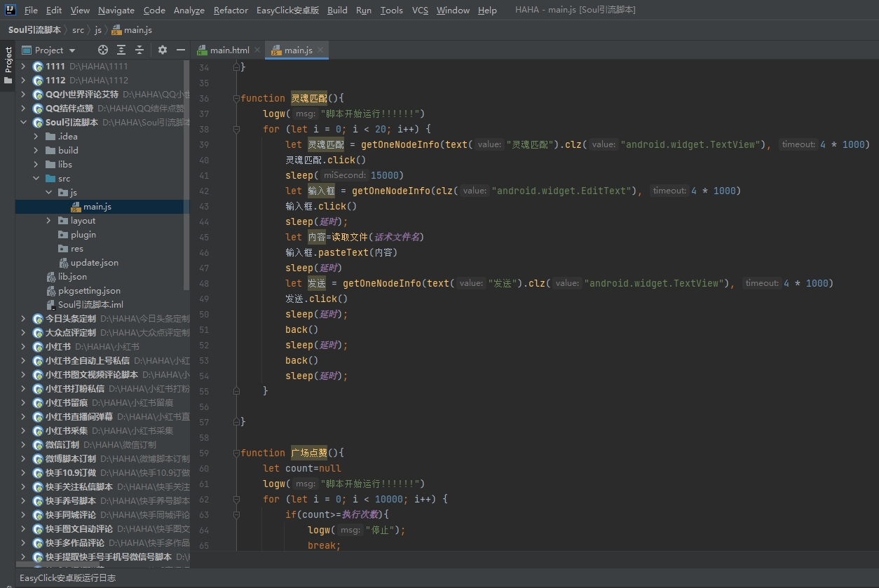Expand the 今日头条定制 project node

[23, 318]
